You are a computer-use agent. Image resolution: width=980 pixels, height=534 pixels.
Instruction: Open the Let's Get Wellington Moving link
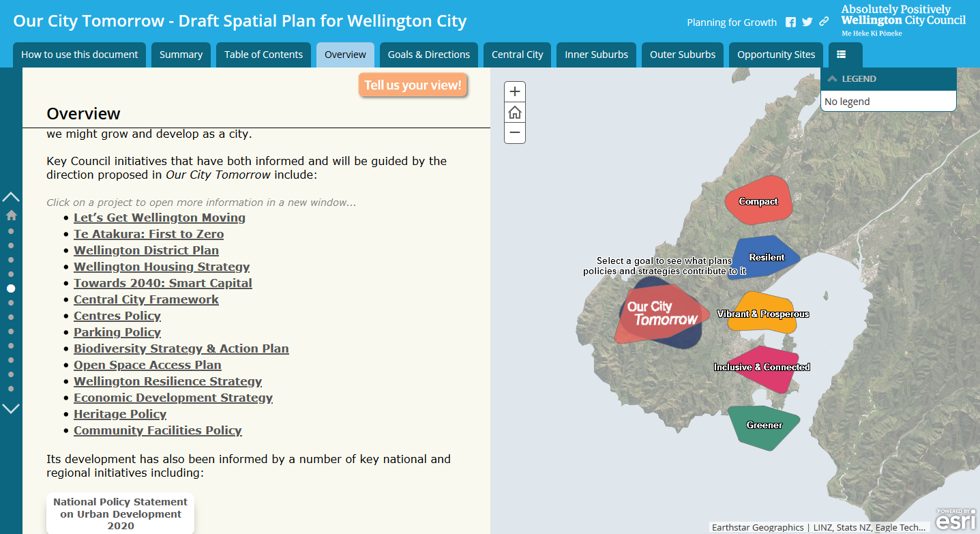[160, 218]
